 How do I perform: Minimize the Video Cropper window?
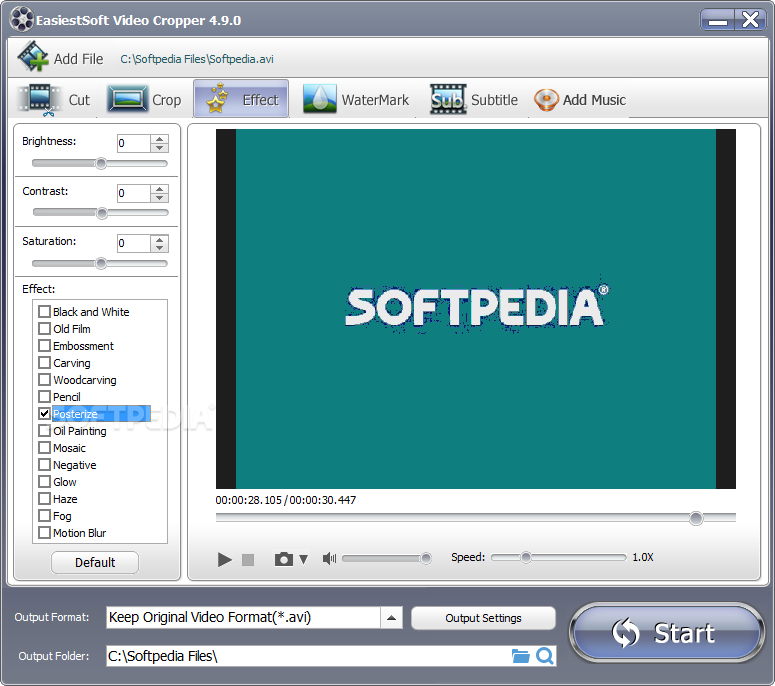717,20
